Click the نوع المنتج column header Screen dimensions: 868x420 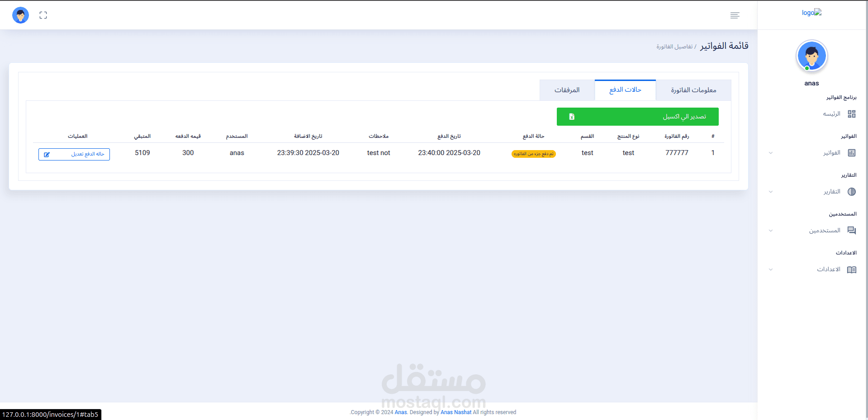628,136
